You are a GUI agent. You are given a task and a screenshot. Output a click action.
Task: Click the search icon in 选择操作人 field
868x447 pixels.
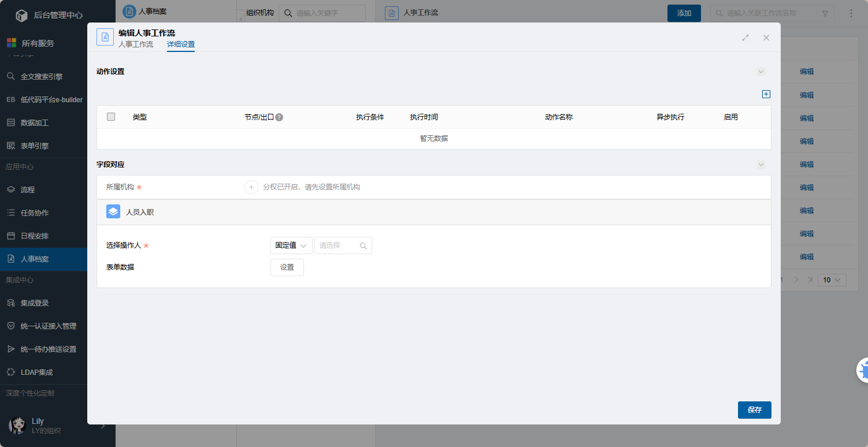(363, 245)
